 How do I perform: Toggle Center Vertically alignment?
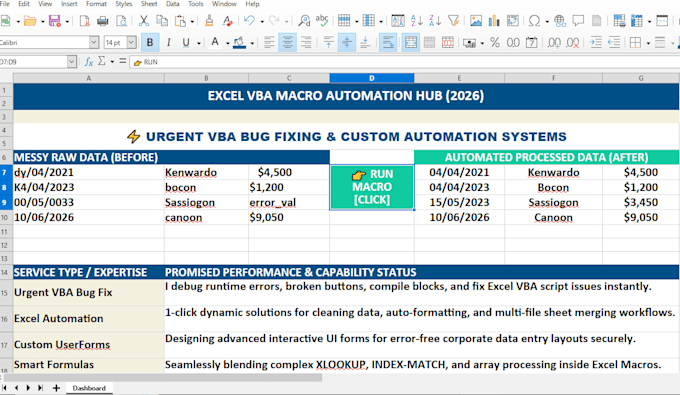pyautogui.click(x=347, y=42)
